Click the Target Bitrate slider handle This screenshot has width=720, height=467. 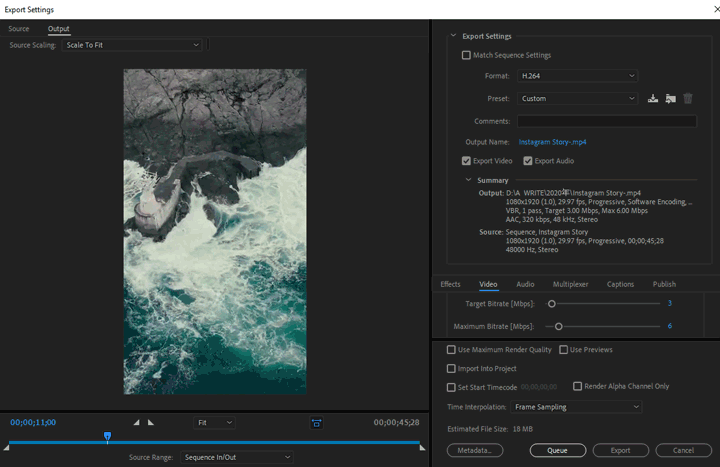(x=551, y=303)
